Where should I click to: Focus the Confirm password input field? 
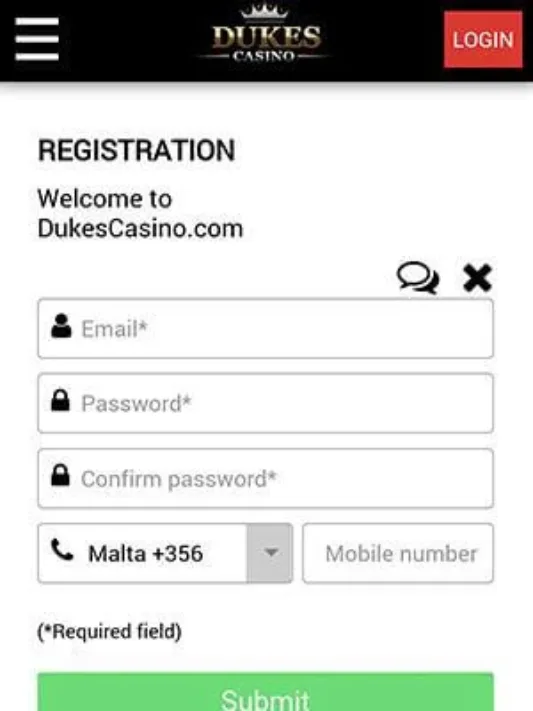click(x=266, y=478)
